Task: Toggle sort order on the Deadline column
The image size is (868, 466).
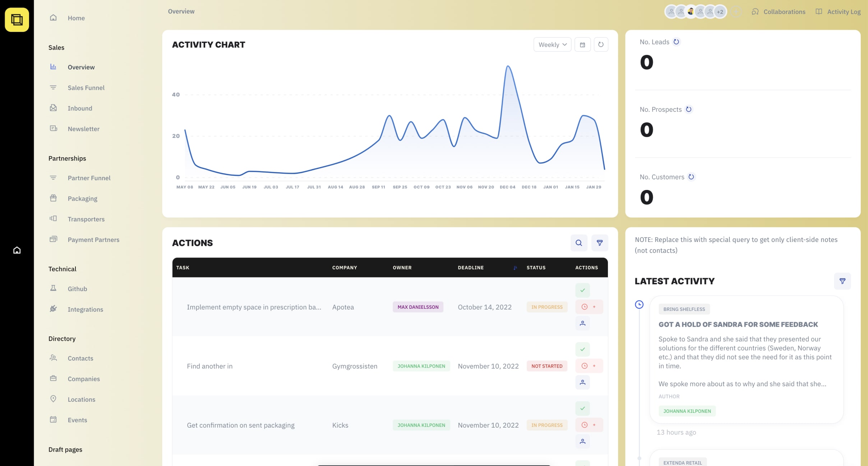Action: click(x=515, y=267)
